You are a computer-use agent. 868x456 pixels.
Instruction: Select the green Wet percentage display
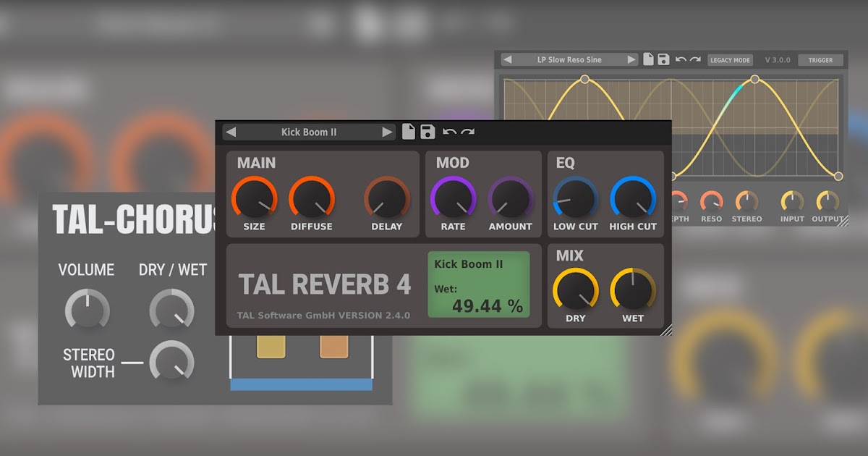pyautogui.click(x=480, y=284)
